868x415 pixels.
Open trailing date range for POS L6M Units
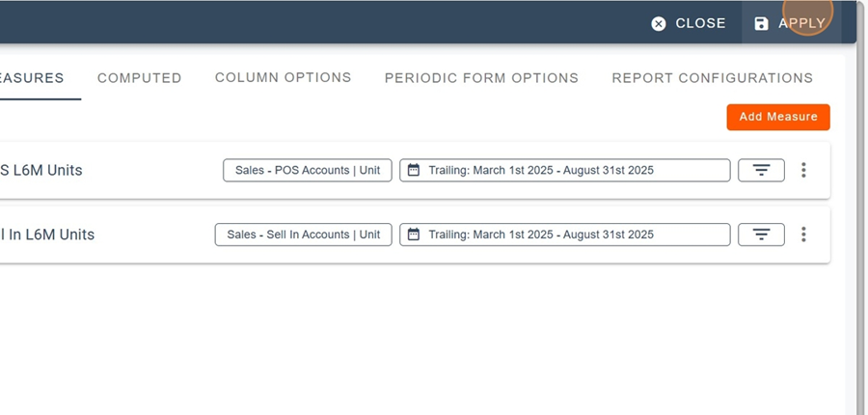point(564,170)
